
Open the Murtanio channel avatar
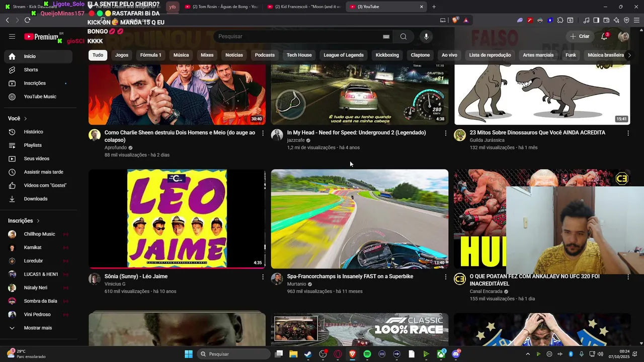point(277,279)
